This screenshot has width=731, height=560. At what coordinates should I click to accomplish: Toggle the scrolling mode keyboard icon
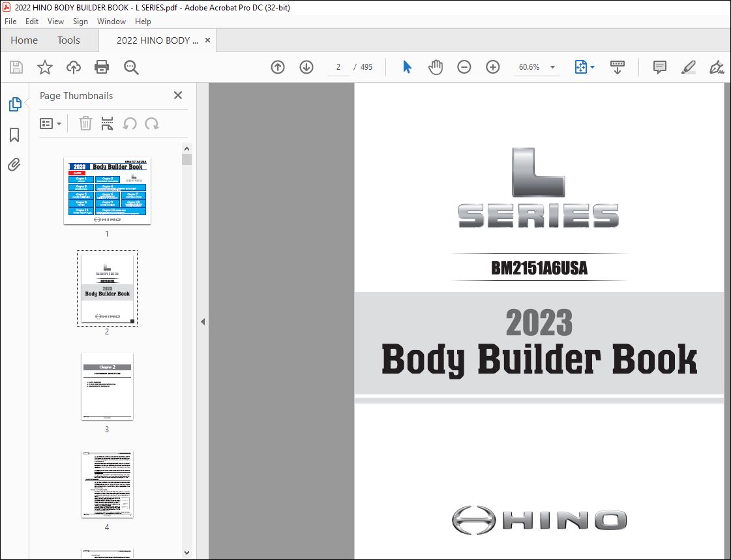click(x=618, y=67)
